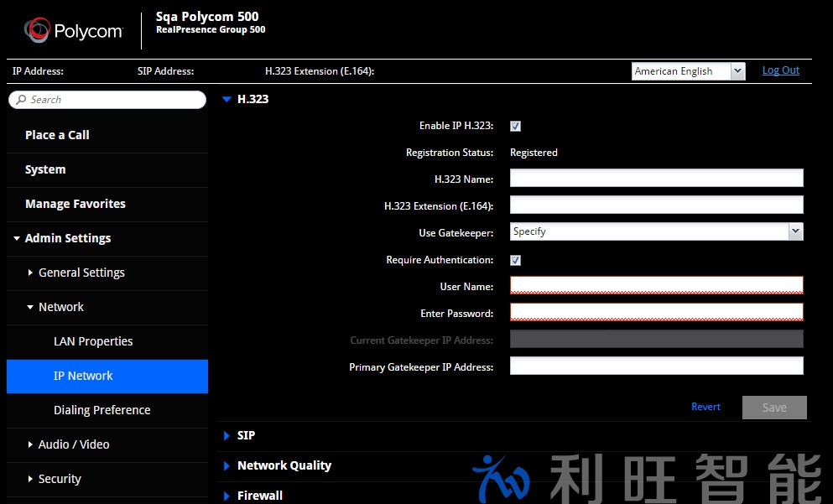Toggle the Enable IP H.323 checkbox
The height and width of the screenshot is (504, 833).
click(515, 127)
